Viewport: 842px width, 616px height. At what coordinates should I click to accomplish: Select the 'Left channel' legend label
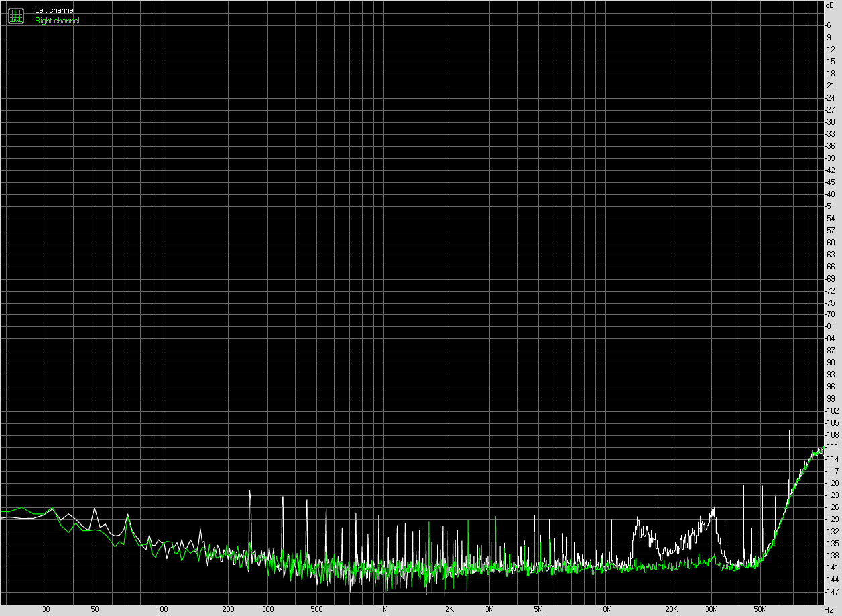(55, 10)
